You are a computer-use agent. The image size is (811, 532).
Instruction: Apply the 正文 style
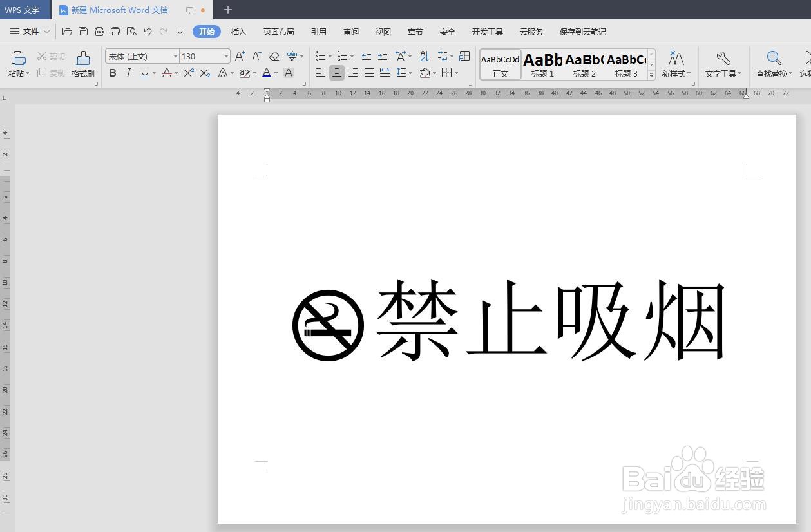(x=501, y=64)
